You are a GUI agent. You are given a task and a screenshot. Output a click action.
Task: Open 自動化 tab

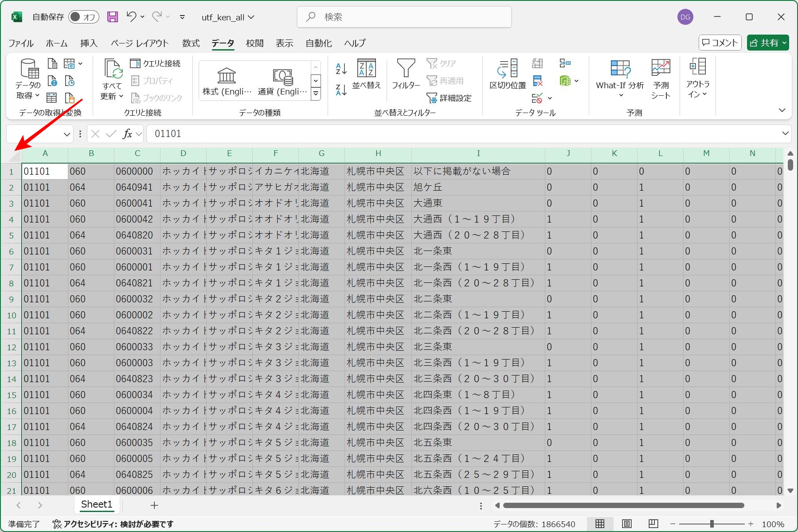tap(319, 43)
